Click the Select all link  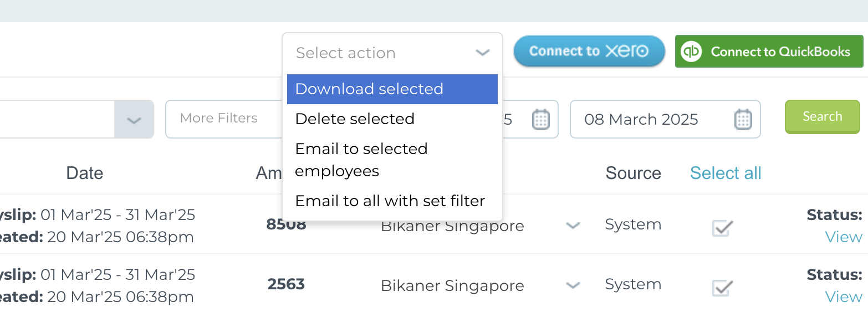[x=726, y=173]
